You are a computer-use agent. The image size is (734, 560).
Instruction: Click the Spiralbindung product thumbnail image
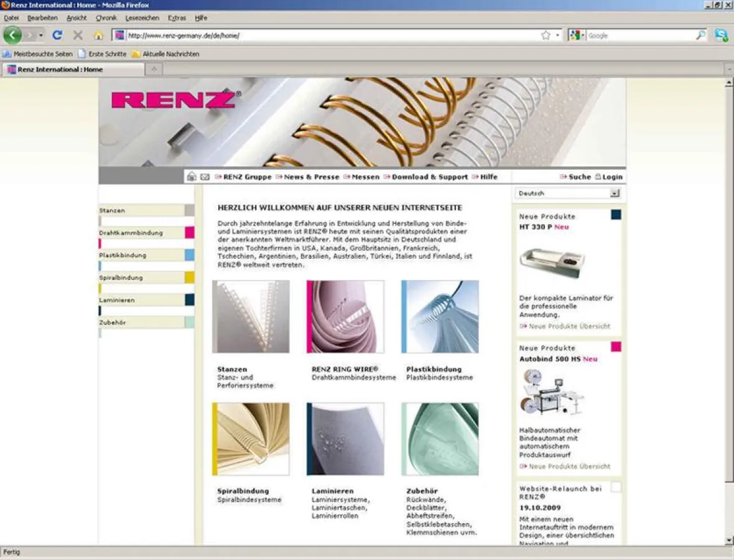251,439
